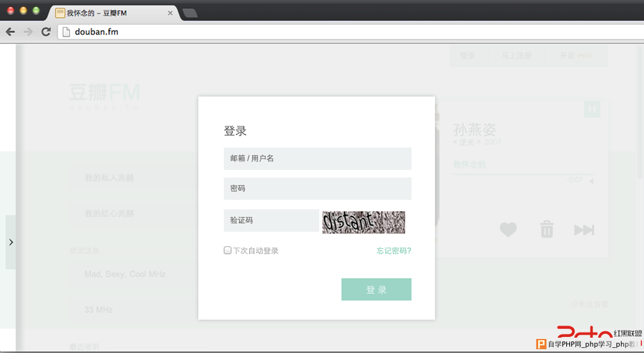Image resolution: width=644 pixels, height=353 pixels.
Task: Click the browser forward arrow
Action: [28, 32]
